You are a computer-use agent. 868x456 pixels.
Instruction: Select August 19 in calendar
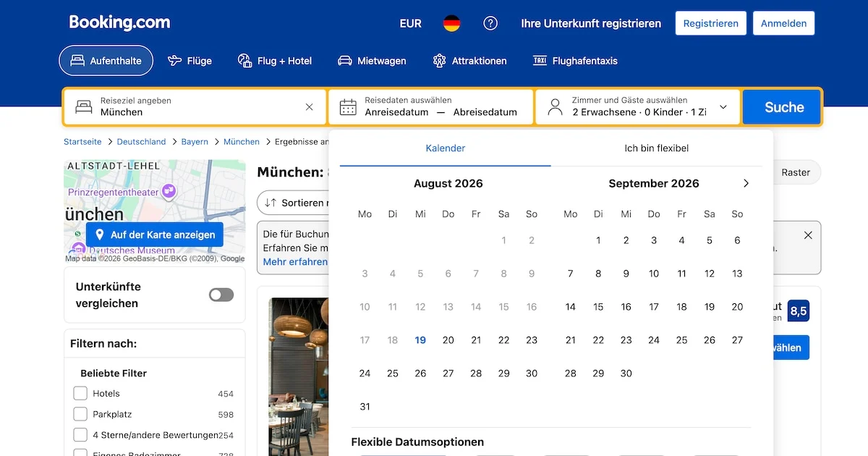coord(420,340)
